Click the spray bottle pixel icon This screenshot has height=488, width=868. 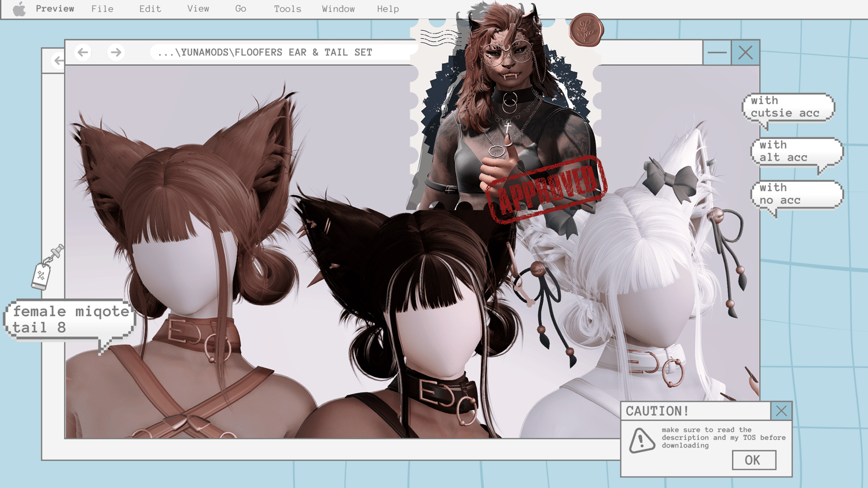(x=46, y=267)
